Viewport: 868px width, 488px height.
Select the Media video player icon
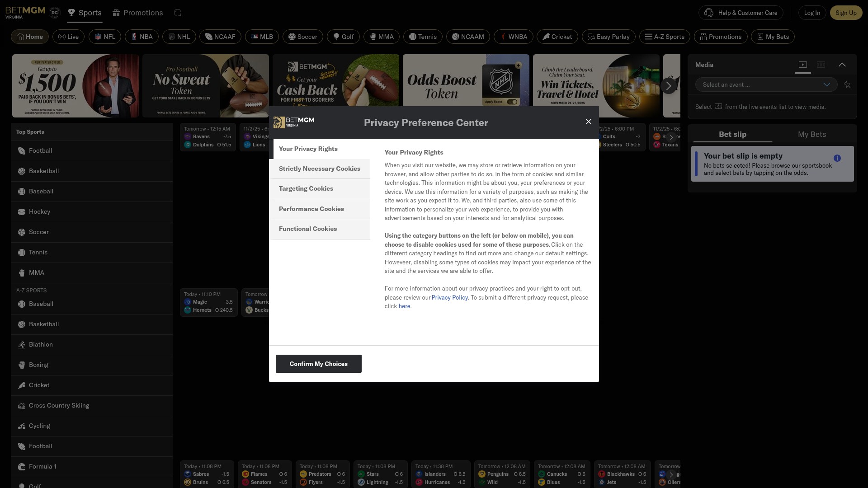click(803, 65)
